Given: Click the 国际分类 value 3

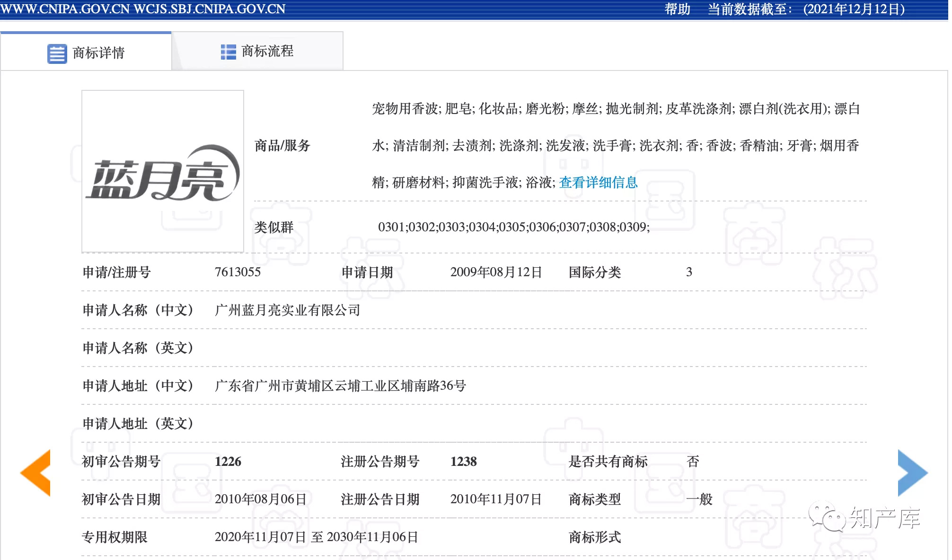Looking at the screenshot, I should tap(690, 272).
